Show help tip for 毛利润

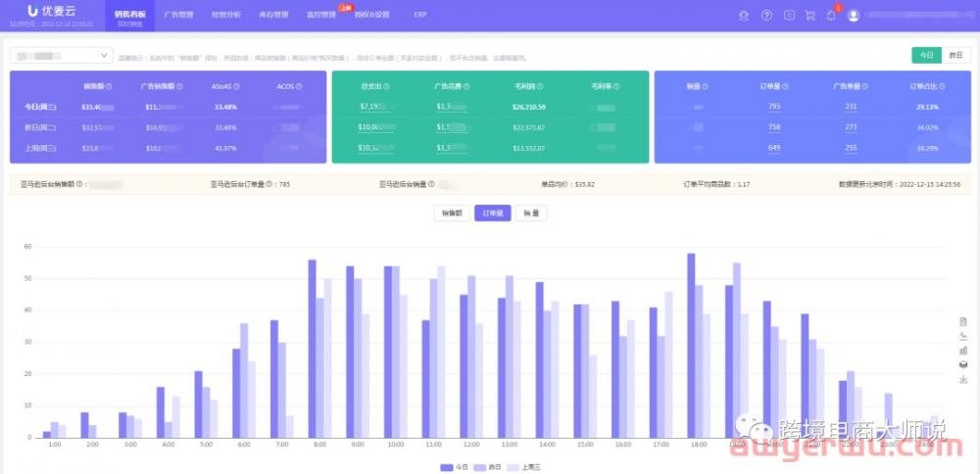click(540, 87)
